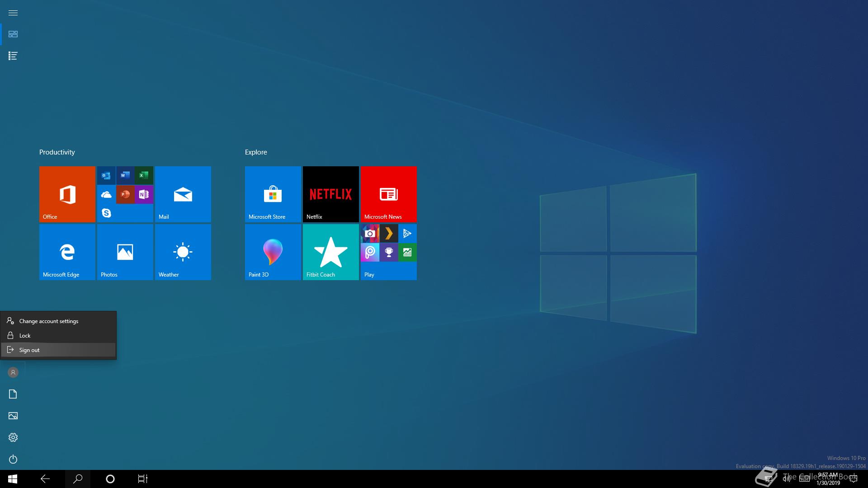Screen dimensions: 868x488
Task: Open Cortana circle on taskbar
Action: (110, 479)
